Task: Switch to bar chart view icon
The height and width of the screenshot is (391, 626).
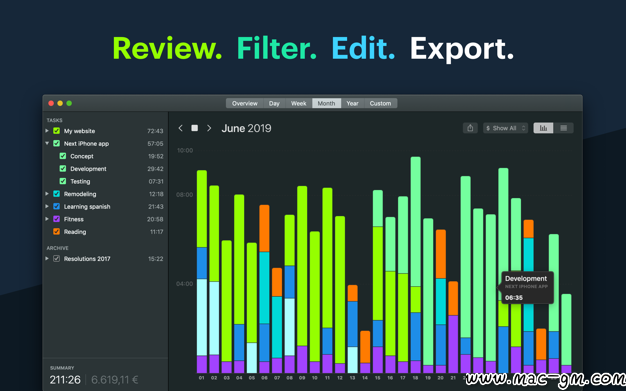Action: tap(543, 128)
